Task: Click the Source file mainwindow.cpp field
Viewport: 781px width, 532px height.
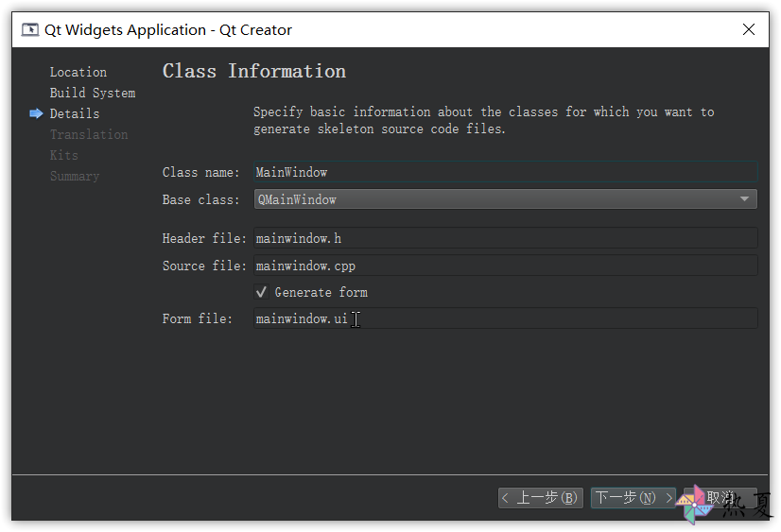Action: [506, 266]
